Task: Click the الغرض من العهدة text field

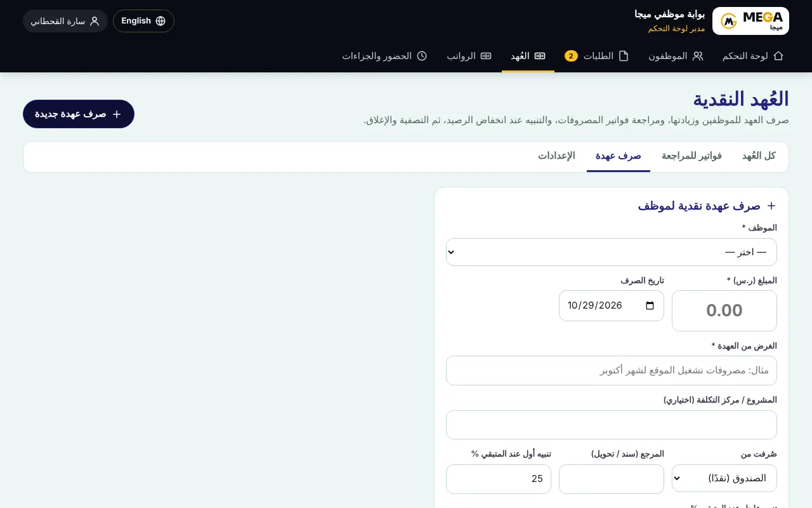Action: 612,370
